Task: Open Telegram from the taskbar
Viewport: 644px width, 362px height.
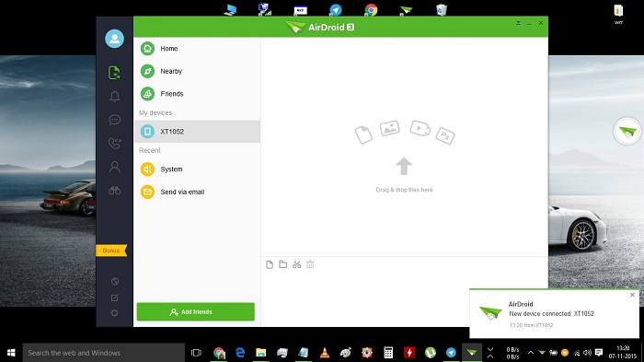Action: pyautogui.click(x=451, y=353)
